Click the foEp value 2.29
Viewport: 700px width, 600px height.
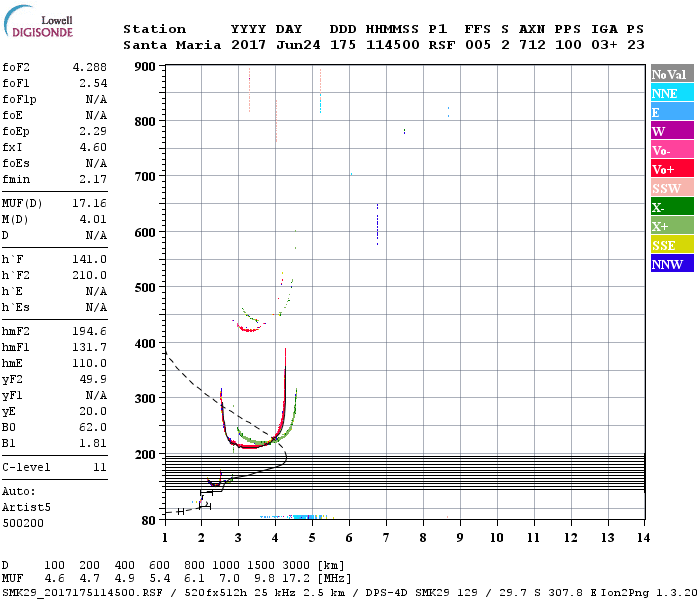tap(93, 131)
